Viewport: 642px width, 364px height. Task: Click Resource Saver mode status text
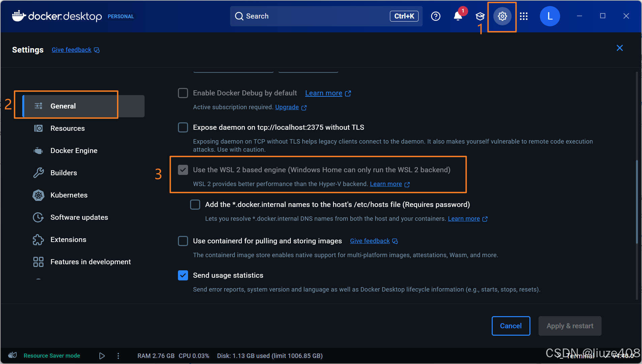tap(52, 356)
